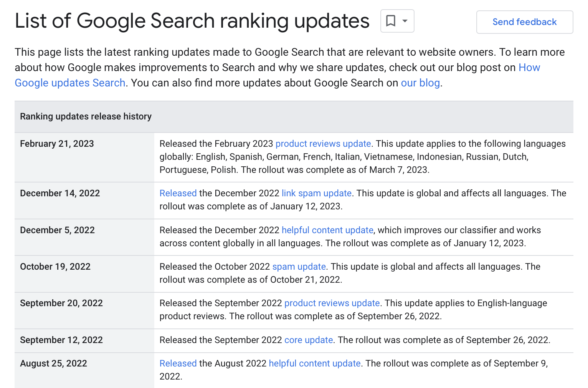
Task: Open the August 2022 helpful content update link
Action: point(315,363)
